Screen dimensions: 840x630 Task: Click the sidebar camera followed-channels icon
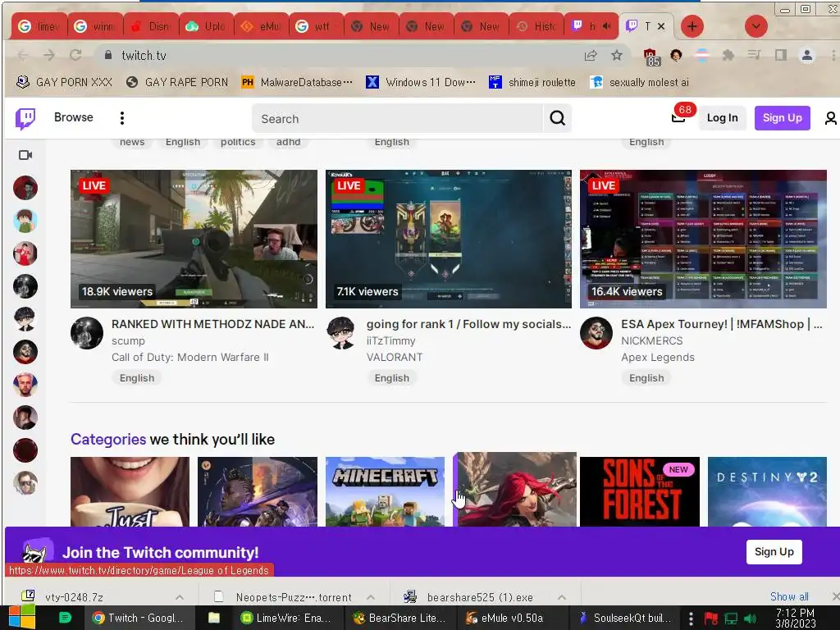[x=25, y=155]
